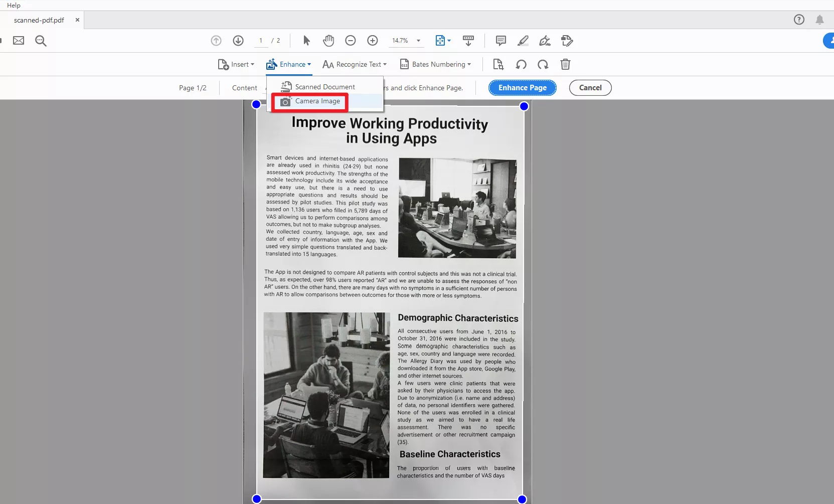834x504 pixels.
Task: Rotate the page clockwise
Action: tap(543, 64)
